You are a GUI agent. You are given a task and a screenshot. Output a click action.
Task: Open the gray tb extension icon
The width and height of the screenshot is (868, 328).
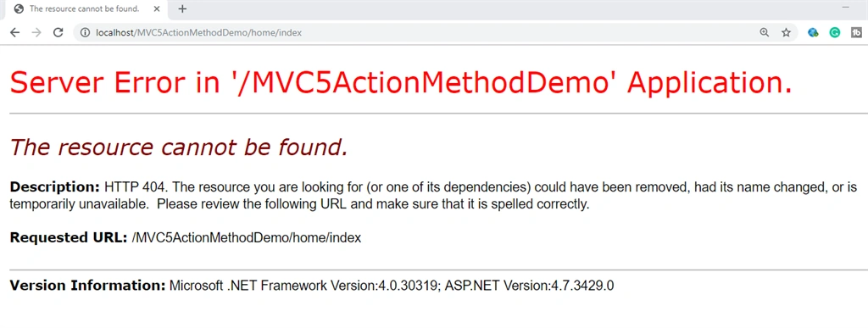[856, 33]
